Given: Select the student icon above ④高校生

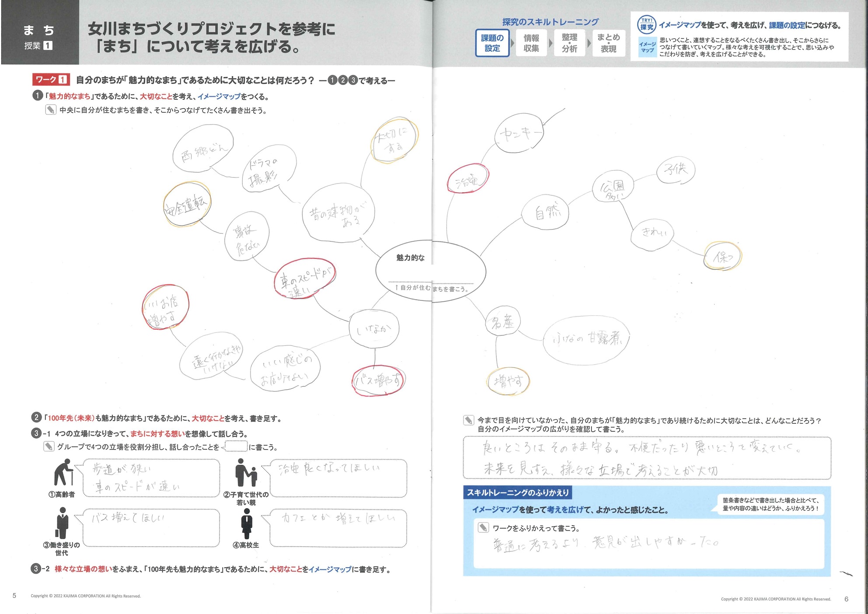Looking at the screenshot, I should pos(247,524).
